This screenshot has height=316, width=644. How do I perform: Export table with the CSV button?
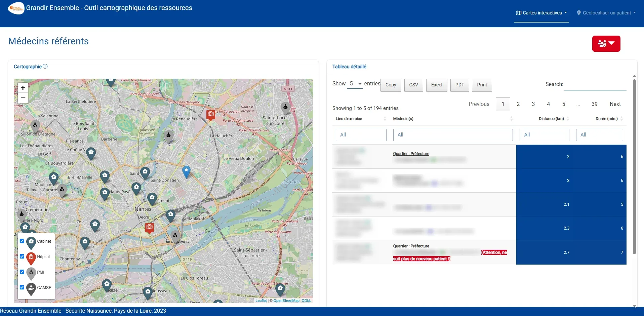413,85
